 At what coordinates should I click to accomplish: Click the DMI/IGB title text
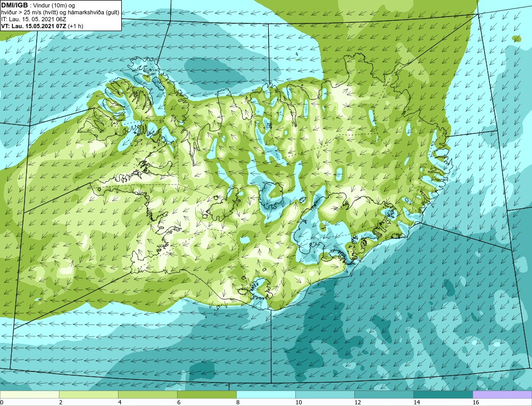14,5
